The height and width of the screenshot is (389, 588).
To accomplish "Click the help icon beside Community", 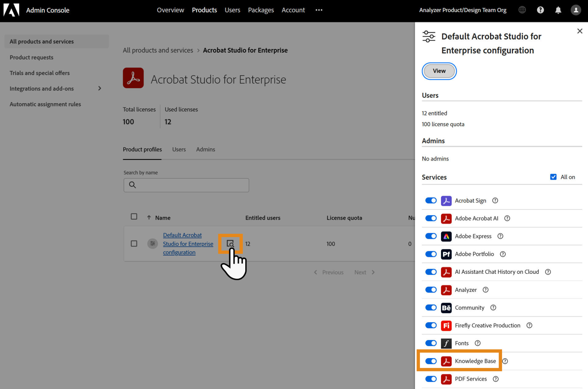I will tap(493, 307).
